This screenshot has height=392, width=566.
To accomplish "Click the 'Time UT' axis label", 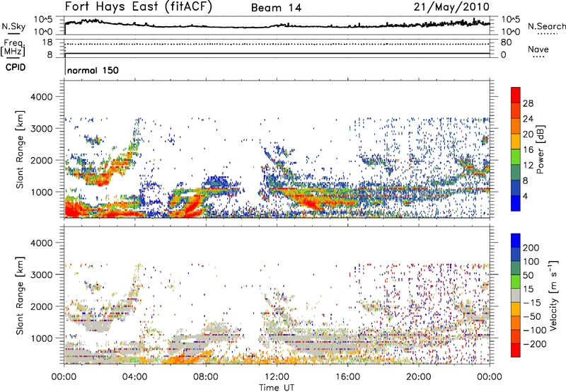I will (x=277, y=387).
